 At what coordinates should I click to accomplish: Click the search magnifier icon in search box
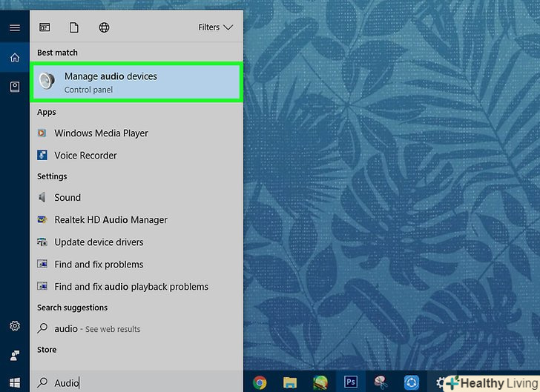point(42,382)
